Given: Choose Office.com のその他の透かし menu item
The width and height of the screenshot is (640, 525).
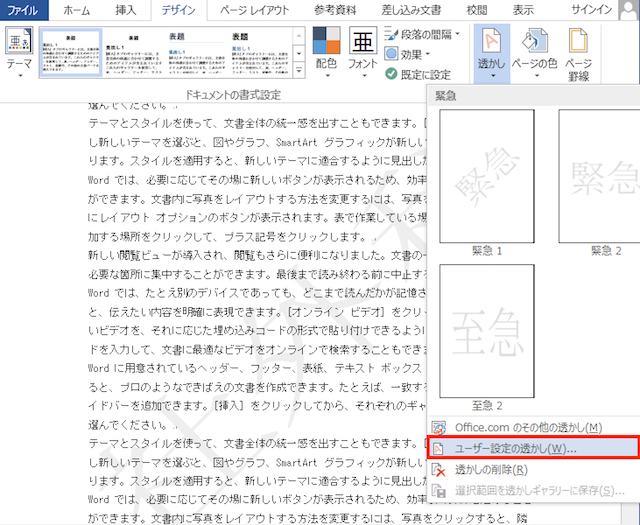Looking at the screenshot, I should click(x=533, y=428).
